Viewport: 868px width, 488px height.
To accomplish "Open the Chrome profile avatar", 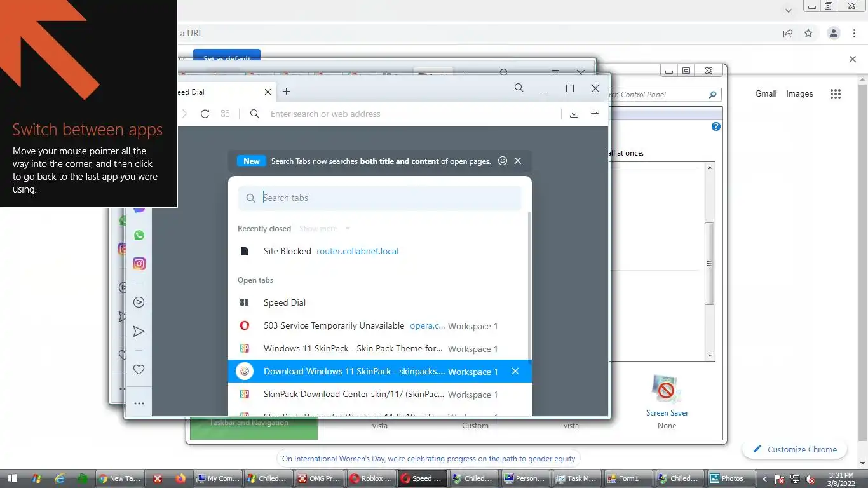I will click(x=834, y=33).
